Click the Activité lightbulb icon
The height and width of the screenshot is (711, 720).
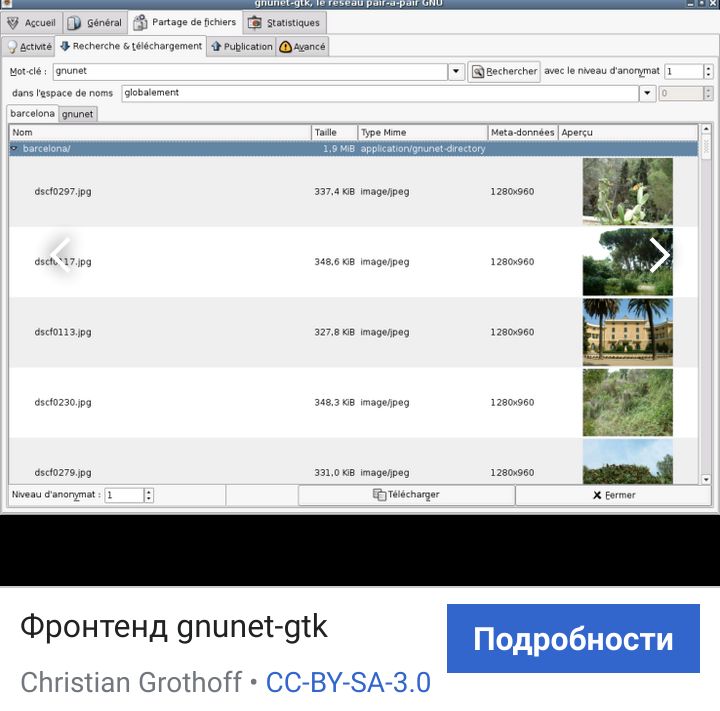point(12,46)
